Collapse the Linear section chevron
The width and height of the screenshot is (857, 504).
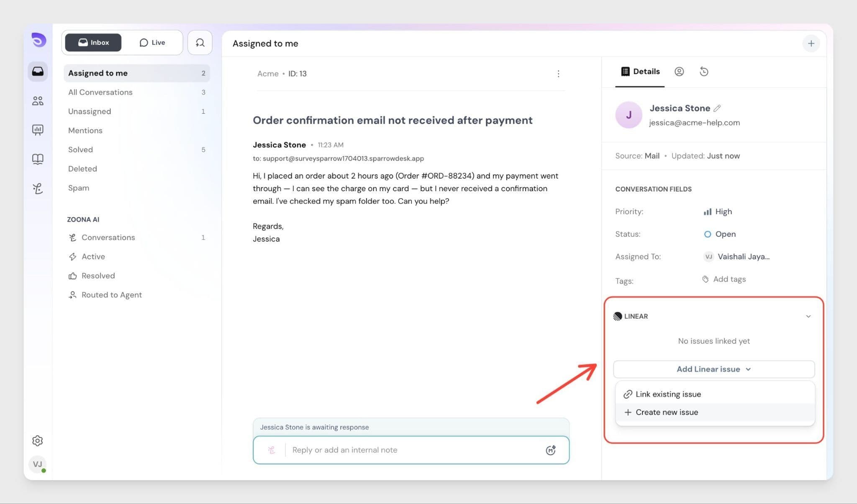tap(808, 316)
